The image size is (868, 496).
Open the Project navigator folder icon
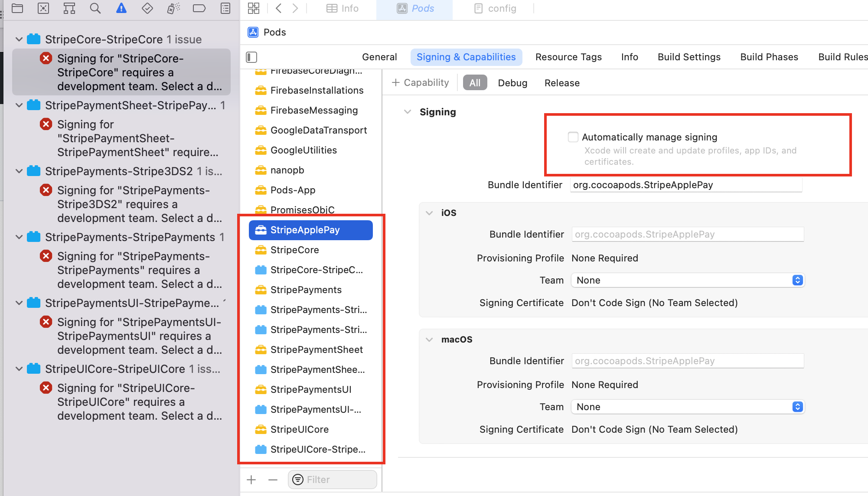point(17,8)
